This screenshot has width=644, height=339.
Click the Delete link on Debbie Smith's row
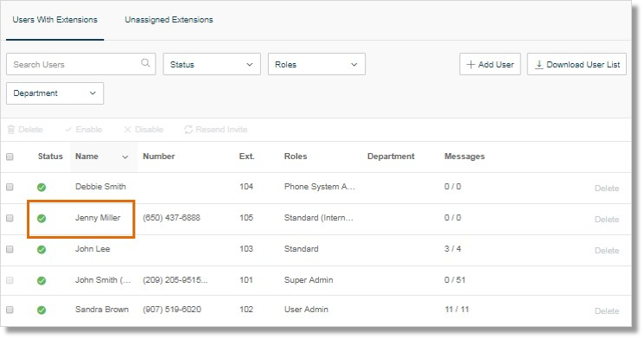[x=607, y=189]
